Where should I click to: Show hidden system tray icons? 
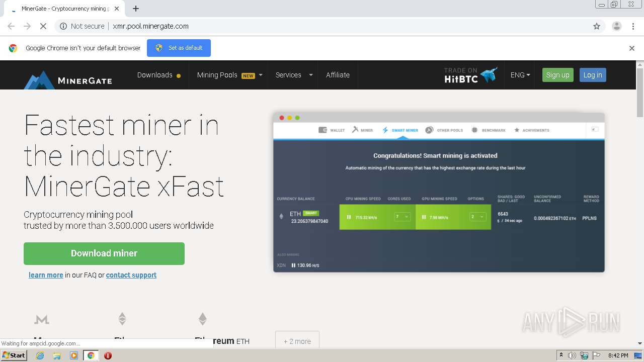(561, 355)
